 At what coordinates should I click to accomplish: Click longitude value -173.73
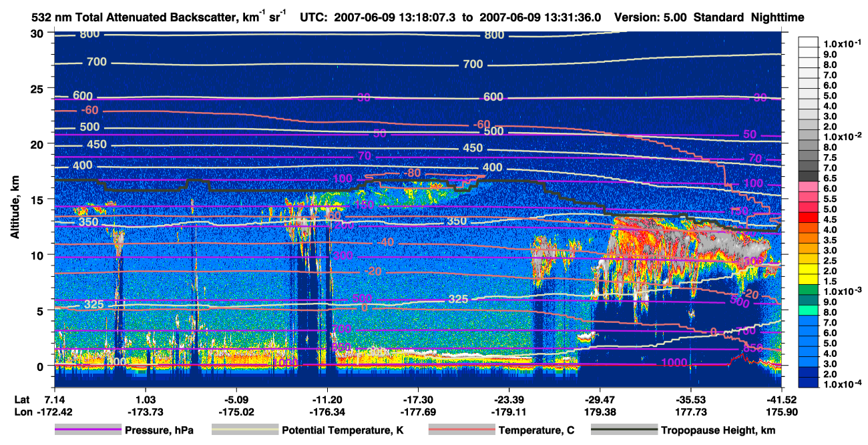145,411
